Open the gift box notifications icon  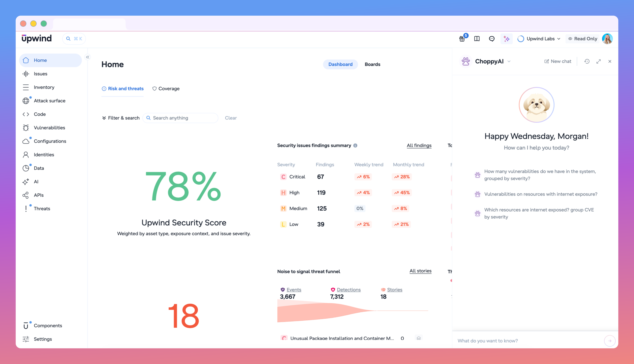coord(462,39)
